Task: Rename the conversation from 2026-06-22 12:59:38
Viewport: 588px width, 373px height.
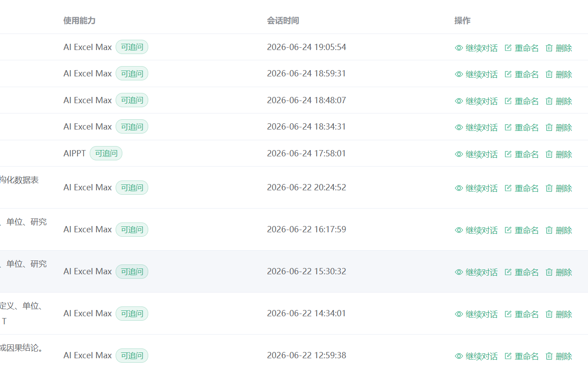Action: click(521, 356)
